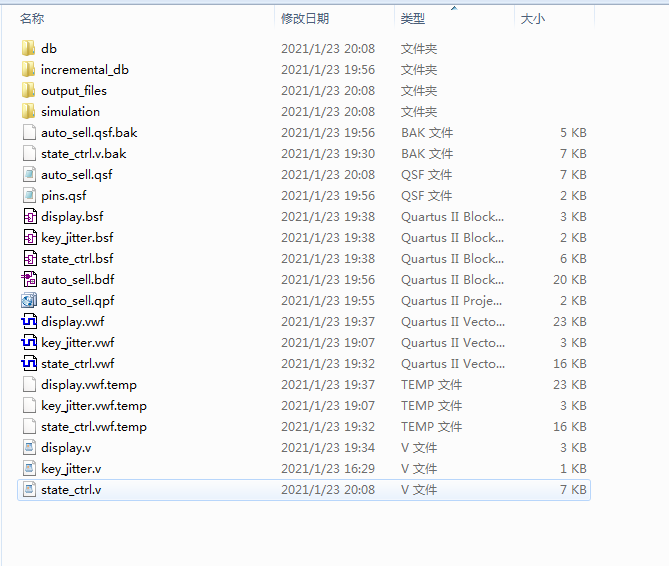Select the folder name simulation
The width and height of the screenshot is (669, 566).
70,112
